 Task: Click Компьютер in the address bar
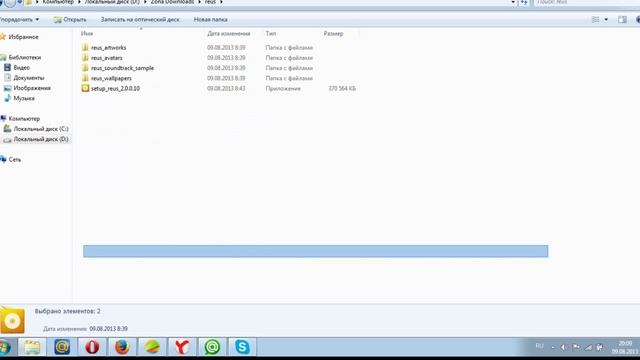coord(58,2)
